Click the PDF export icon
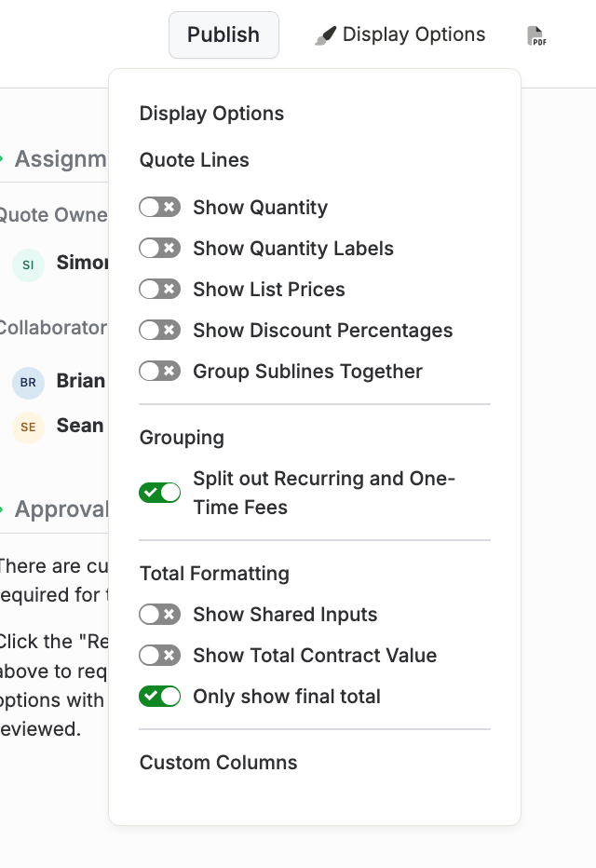 536,35
